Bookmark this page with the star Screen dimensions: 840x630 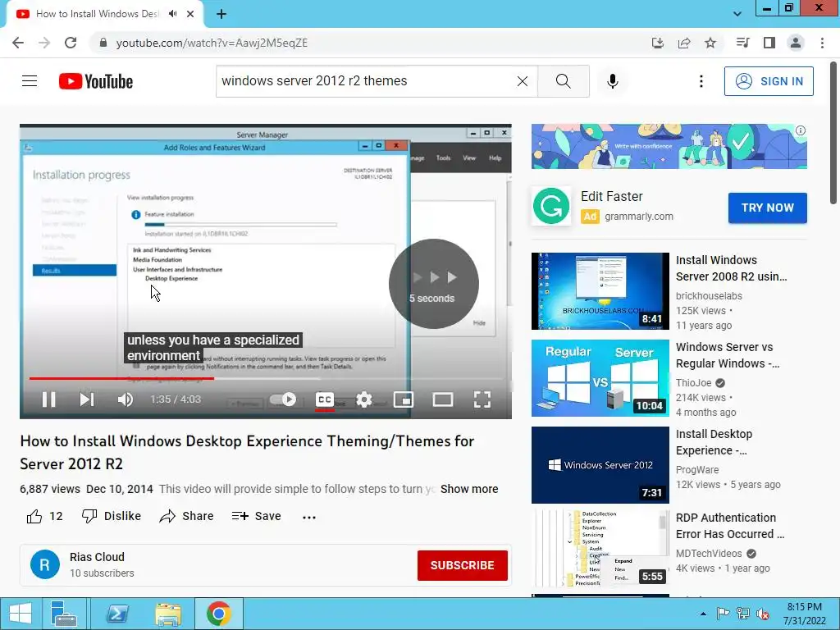click(710, 43)
